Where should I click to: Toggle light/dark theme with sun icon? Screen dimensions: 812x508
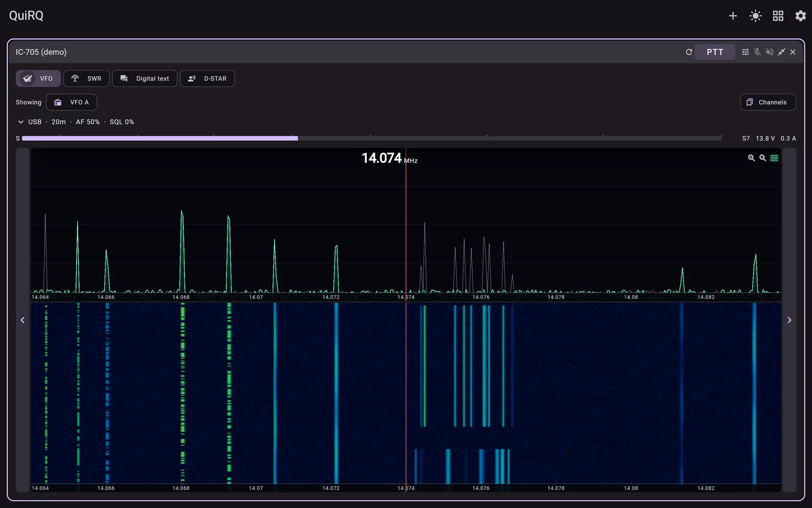(755, 16)
